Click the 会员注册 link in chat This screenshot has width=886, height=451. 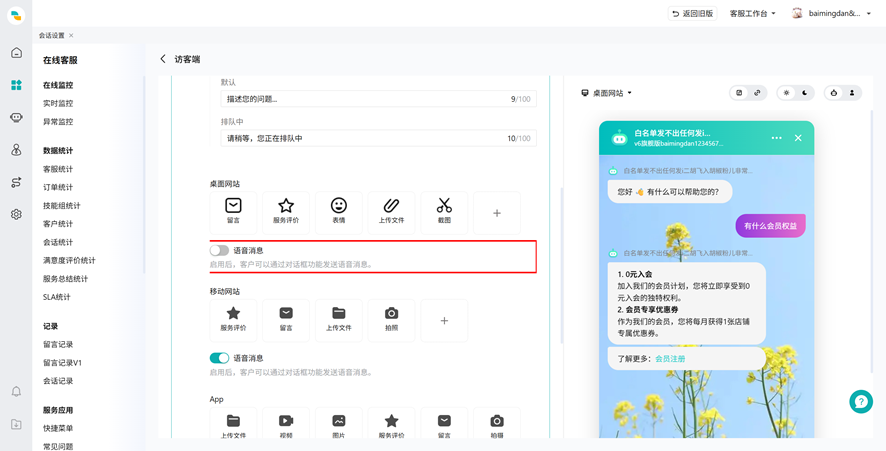pos(670,358)
